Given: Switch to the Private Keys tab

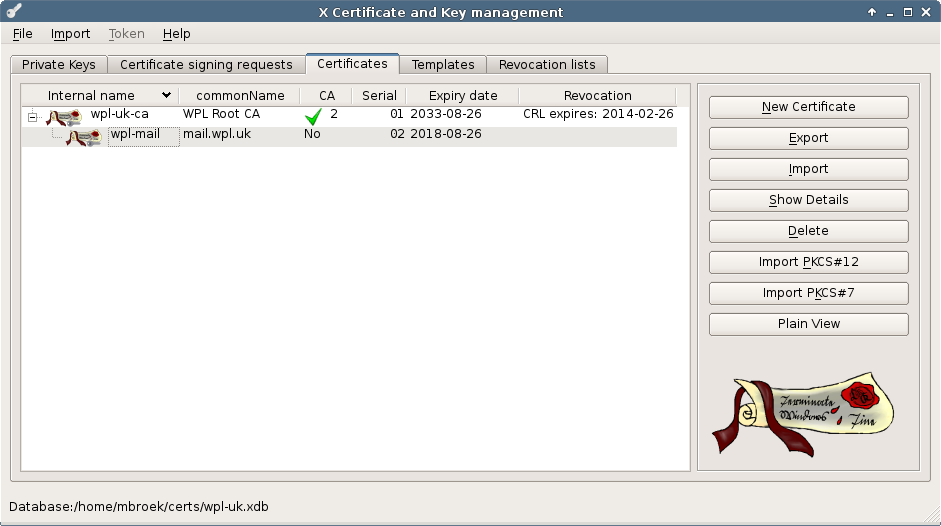Looking at the screenshot, I should 59,64.
